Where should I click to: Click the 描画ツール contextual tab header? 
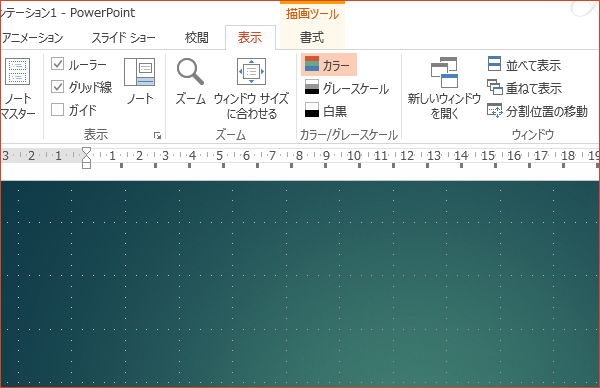(x=312, y=14)
